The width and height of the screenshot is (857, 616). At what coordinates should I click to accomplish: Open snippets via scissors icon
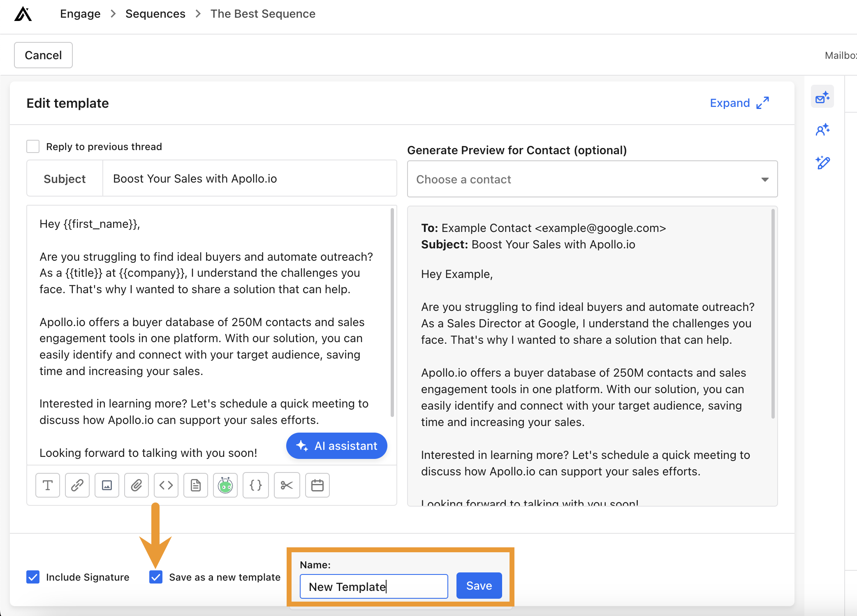[287, 485]
